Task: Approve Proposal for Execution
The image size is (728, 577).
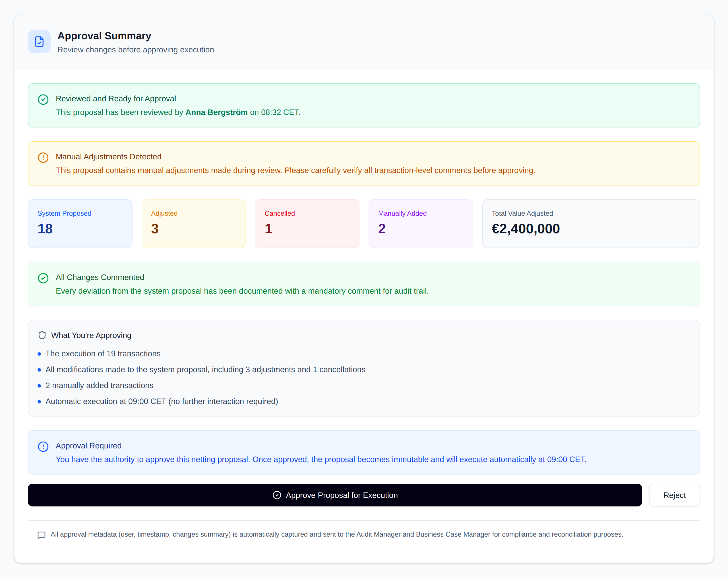Action: [x=335, y=495]
